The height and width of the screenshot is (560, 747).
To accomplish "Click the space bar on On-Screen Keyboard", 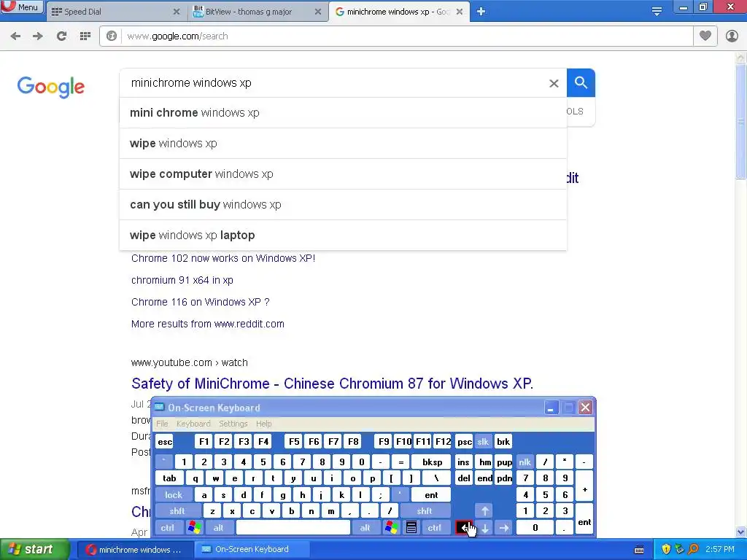I will [293, 528].
